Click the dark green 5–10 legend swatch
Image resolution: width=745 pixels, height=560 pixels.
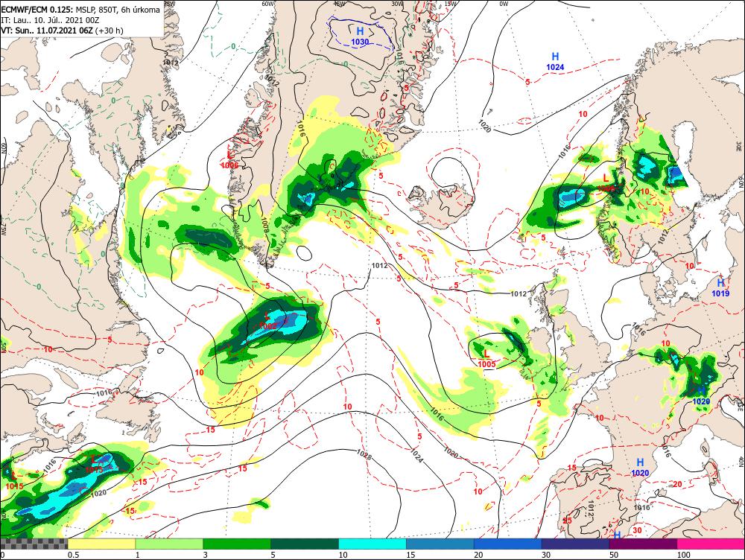305,544
